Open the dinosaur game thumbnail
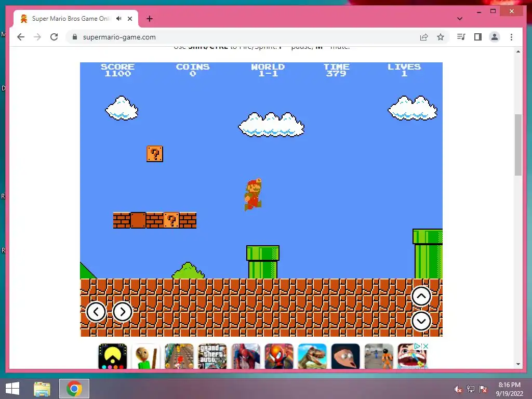The image size is (532, 399). click(312, 356)
